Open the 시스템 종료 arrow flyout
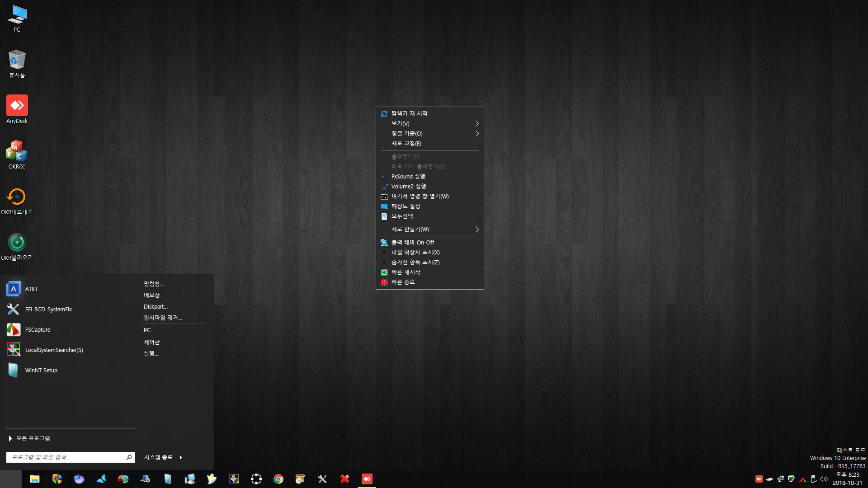This screenshot has width=868, height=488. click(181, 457)
